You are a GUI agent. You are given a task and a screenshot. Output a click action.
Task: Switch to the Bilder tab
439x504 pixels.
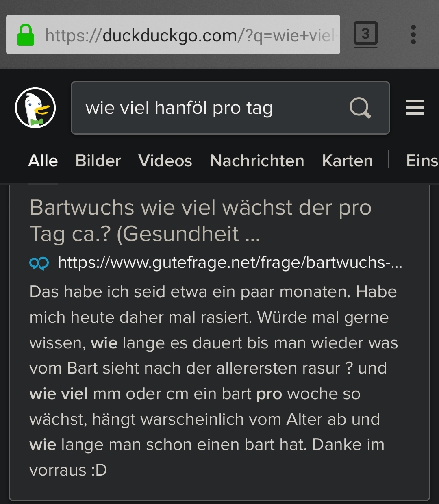(x=98, y=161)
